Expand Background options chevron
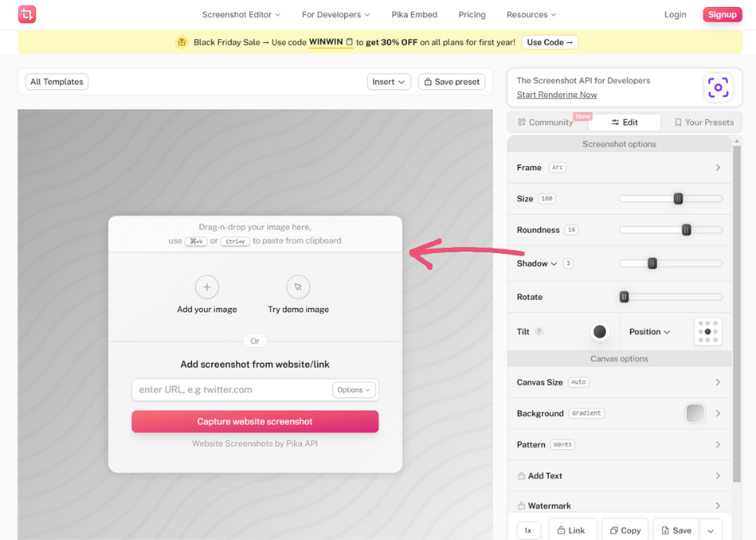The height and width of the screenshot is (540, 756). 718,413
